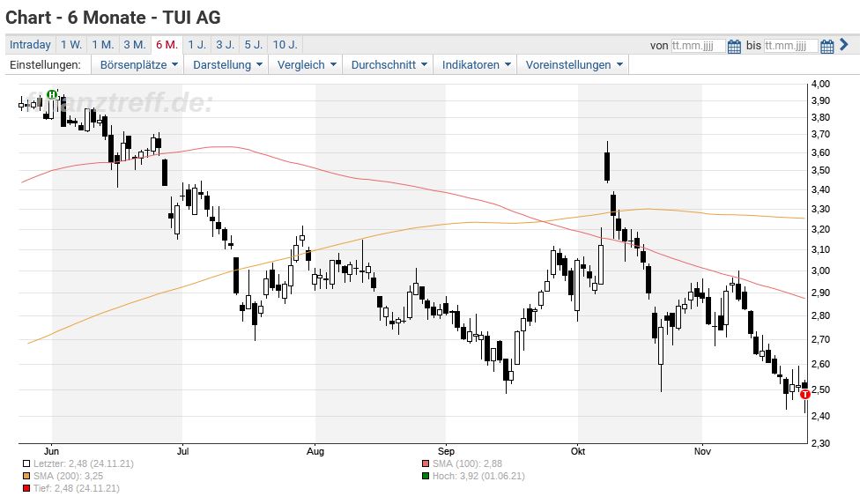This screenshot has width=867, height=504.
Task: Open the Darstellung dropdown menu
Action: 227,64
